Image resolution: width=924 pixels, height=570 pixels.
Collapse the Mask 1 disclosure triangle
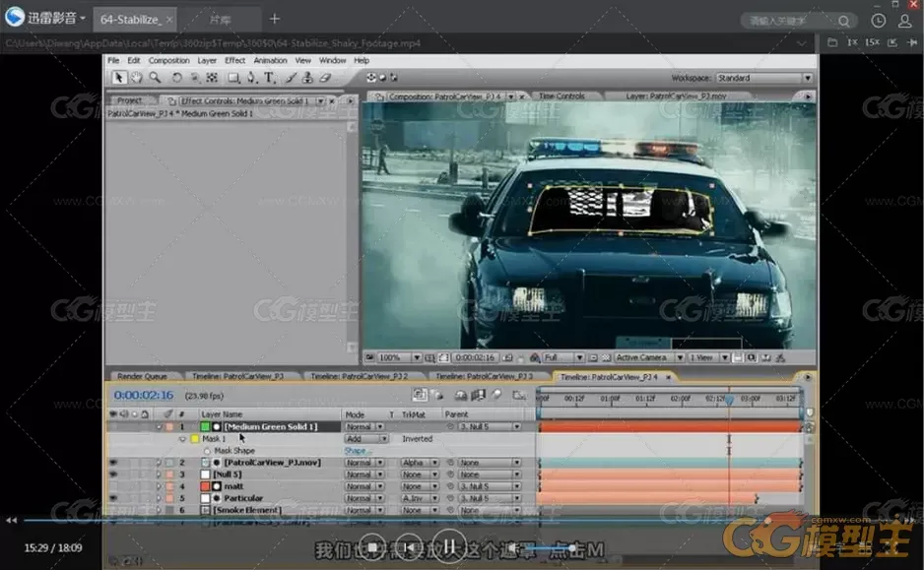click(x=182, y=439)
